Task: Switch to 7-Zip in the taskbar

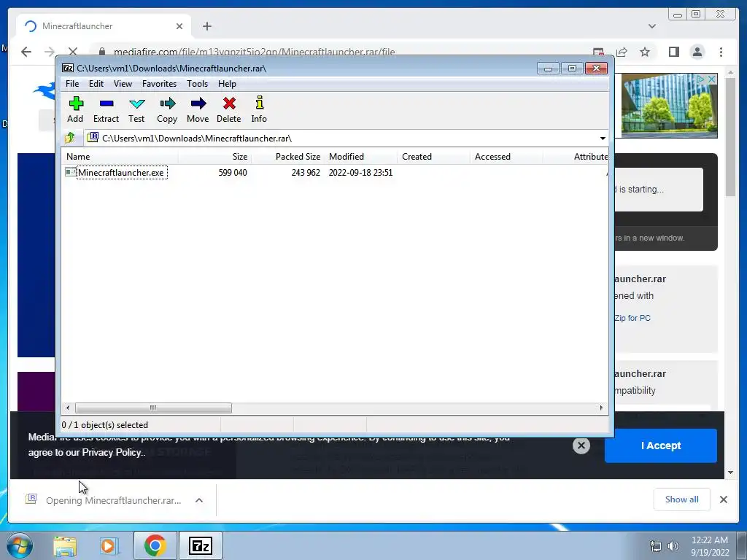Action: point(201,545)
